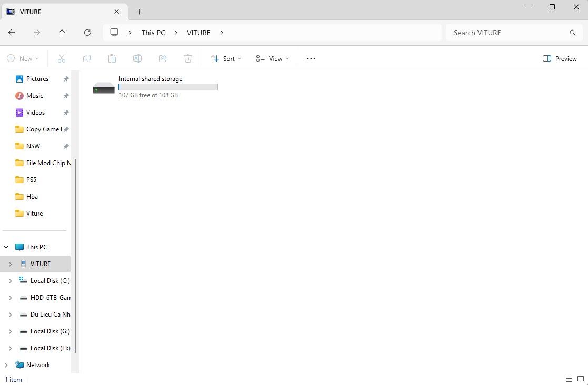The image size is (588, 385).
Task: Switch to large icons view in status bar
Action: click(581, 379)
